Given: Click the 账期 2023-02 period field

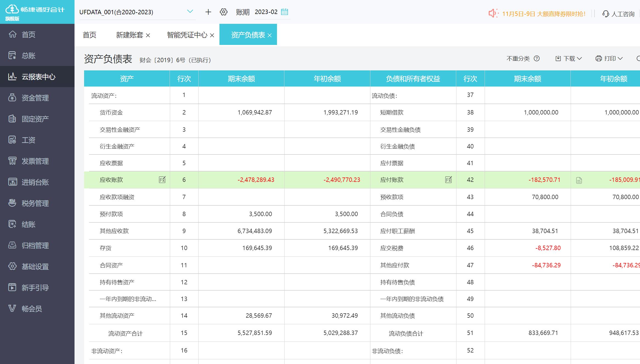Looking at the screenshot, I should [x=266, y=12].
